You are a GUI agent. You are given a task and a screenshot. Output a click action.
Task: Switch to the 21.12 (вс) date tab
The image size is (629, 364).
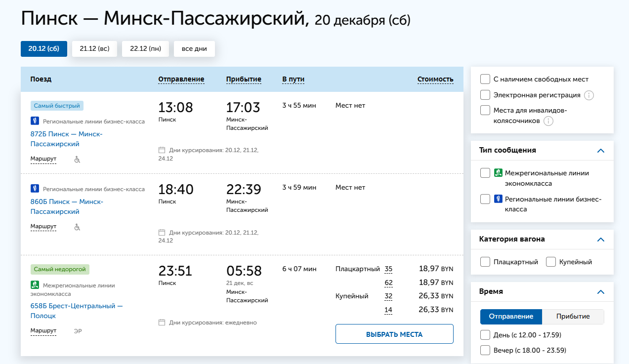tap(94, 49)
